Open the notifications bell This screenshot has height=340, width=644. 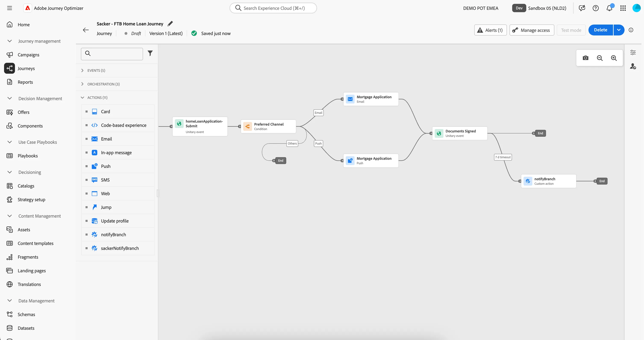pyautogui.click(x=610, y=8)
